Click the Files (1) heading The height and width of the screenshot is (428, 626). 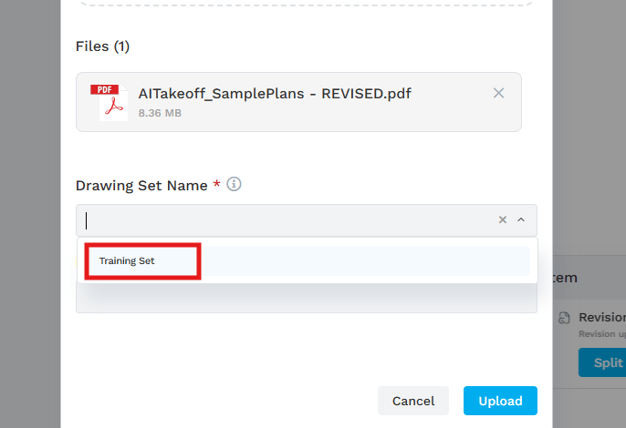point(103,46)
